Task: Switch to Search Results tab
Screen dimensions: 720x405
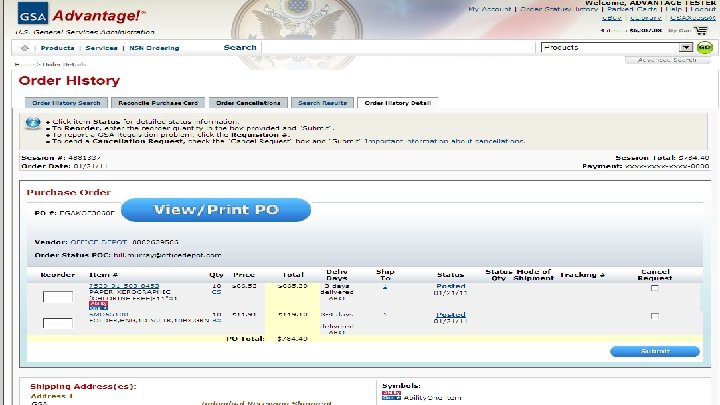Action: tap(322, 103)
